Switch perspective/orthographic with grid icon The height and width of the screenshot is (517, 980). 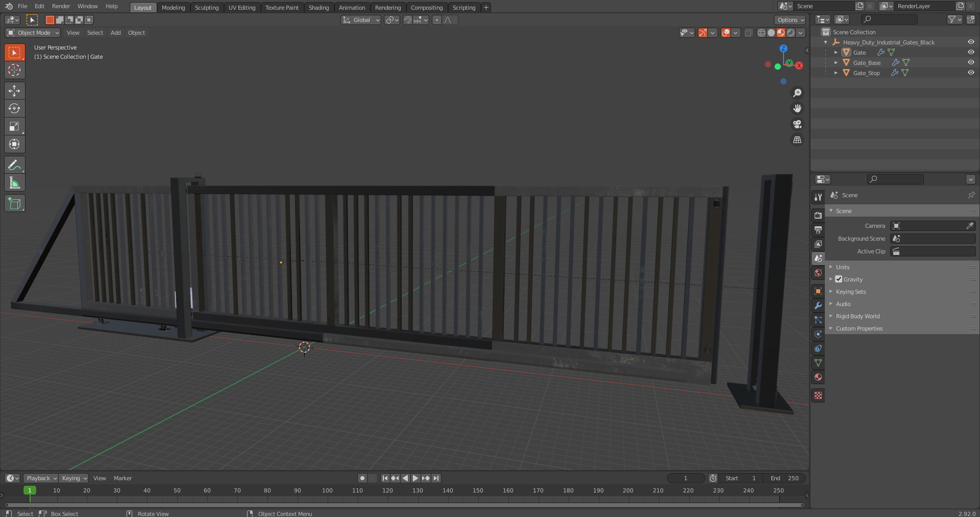point(797,139)
